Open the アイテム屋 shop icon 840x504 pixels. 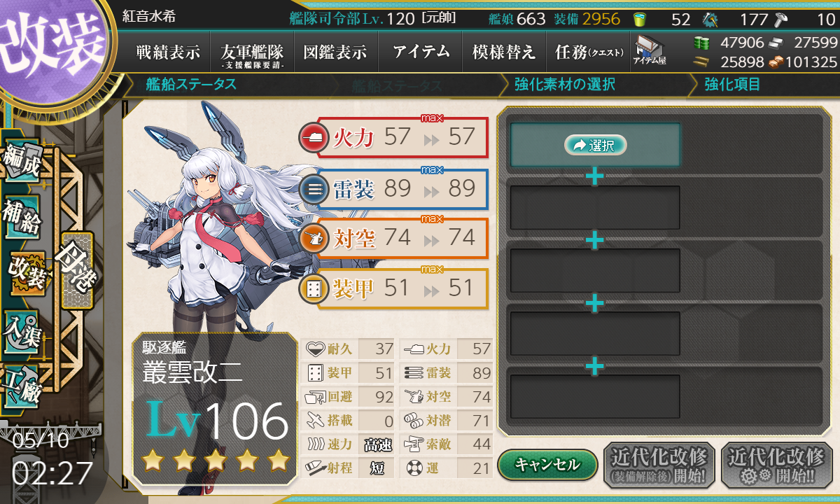click(x=650, y=50)
